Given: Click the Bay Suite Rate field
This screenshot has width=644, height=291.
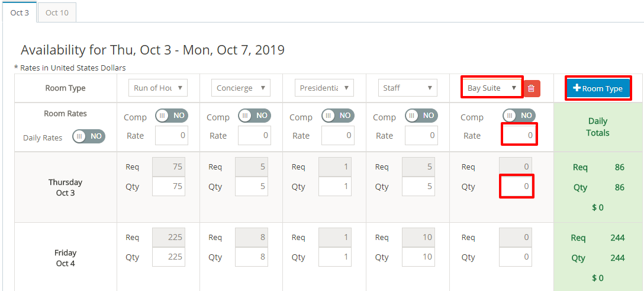Looking at the screenshot, I should click(x=519, y=135).
